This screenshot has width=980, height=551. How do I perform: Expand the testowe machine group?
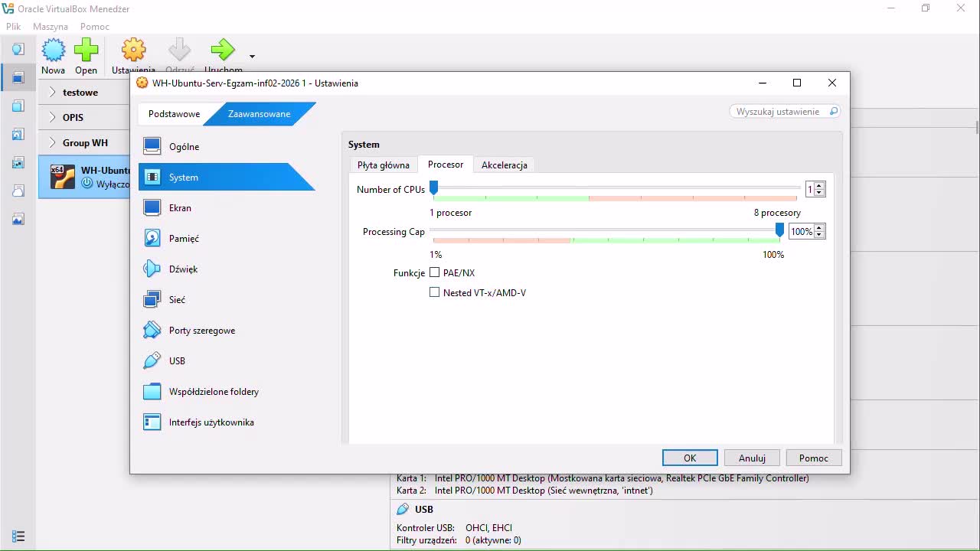coord(52,92)
